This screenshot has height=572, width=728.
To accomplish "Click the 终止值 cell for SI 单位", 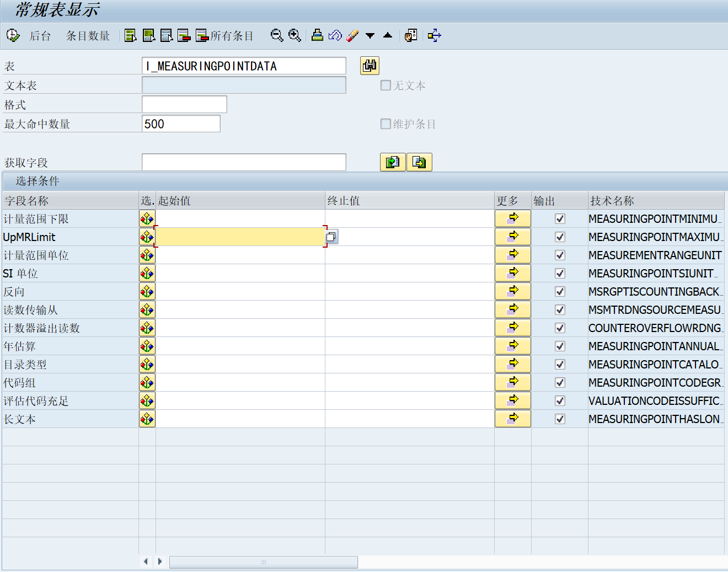I will pos(410,274).
